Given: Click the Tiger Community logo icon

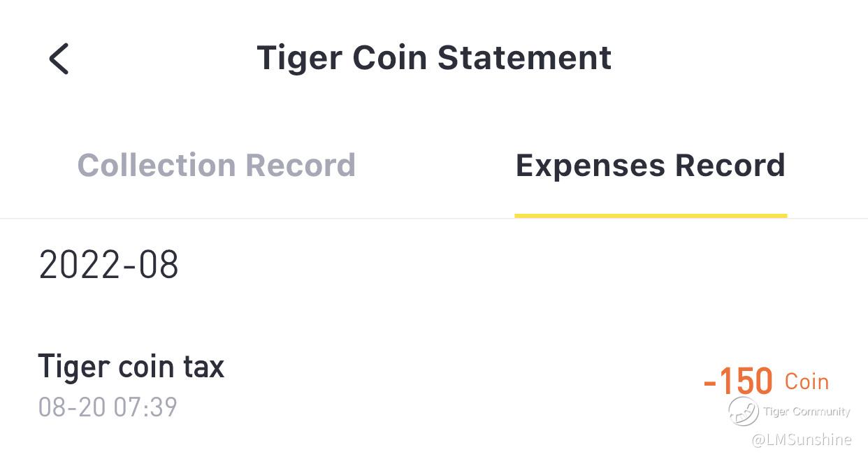Looking at the screenshot, I should pyautogui.click(x=743, y=411).
